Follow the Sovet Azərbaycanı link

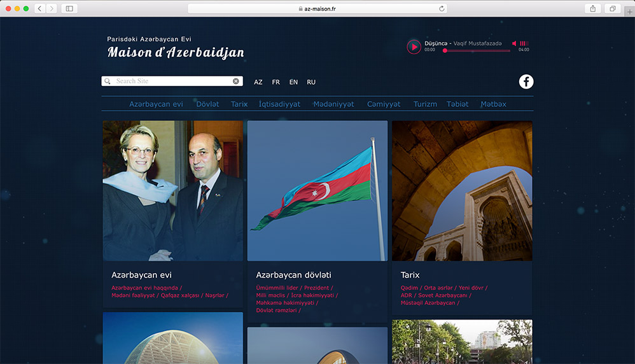pyautogui.click(x=443, y=295)
